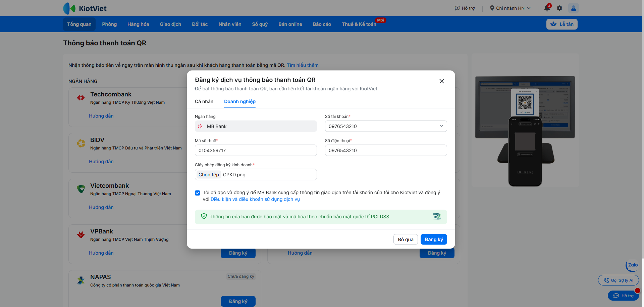
Task: Open the Phòng menu
Action: coord(109,24)
